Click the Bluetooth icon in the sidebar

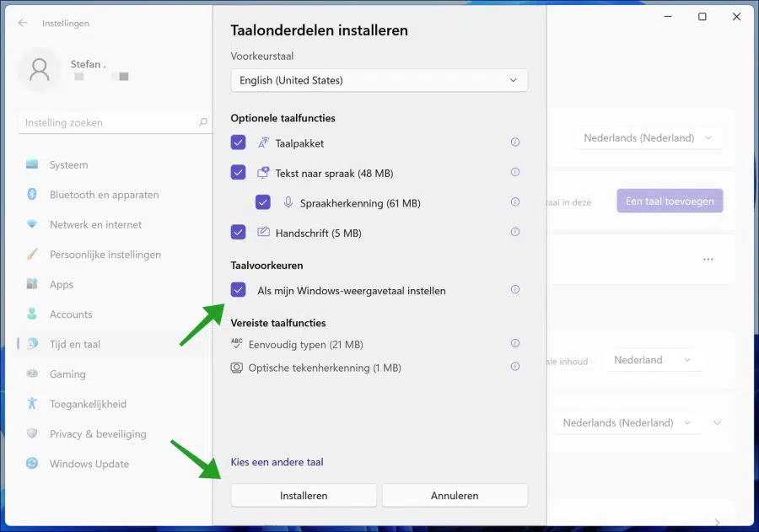pos(32,195)
